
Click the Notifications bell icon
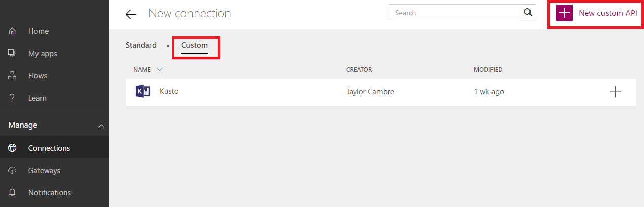pos(13,193)
